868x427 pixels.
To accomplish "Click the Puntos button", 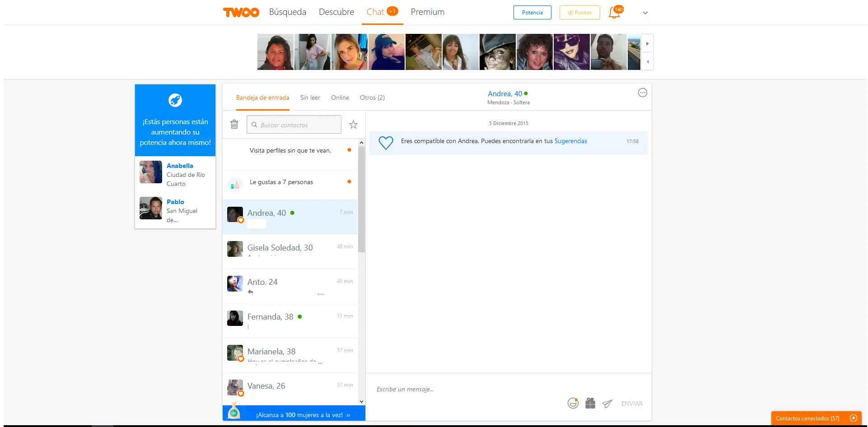I will [580, 13].
